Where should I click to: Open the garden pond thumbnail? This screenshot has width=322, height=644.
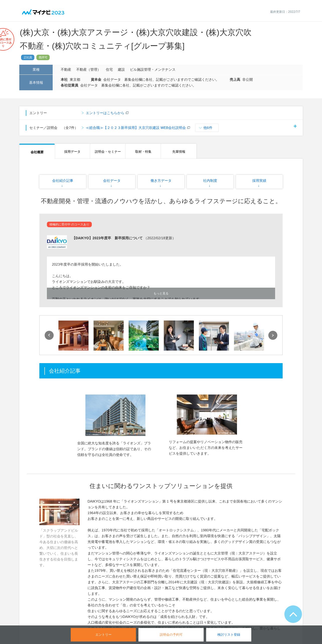click(x=144, y=336)
